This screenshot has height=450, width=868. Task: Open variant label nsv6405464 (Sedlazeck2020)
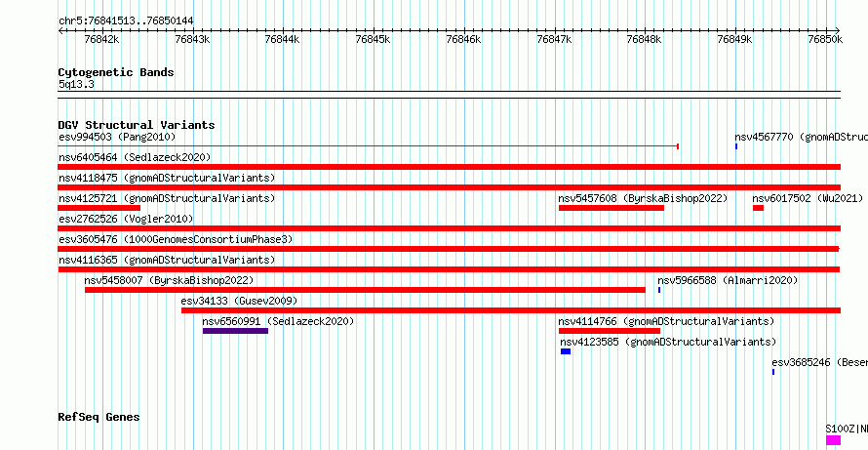click(x=135, y=157)
